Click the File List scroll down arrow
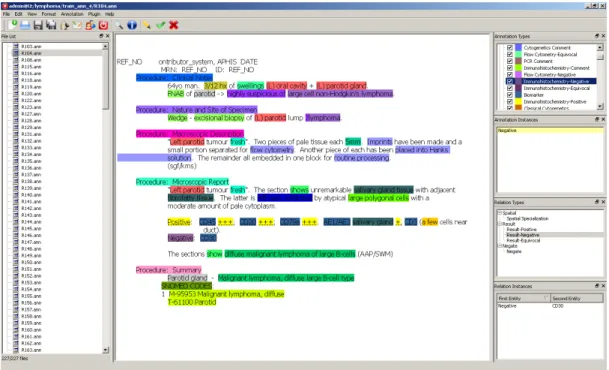This screenshot has width=609, height=370. point(106,350)
